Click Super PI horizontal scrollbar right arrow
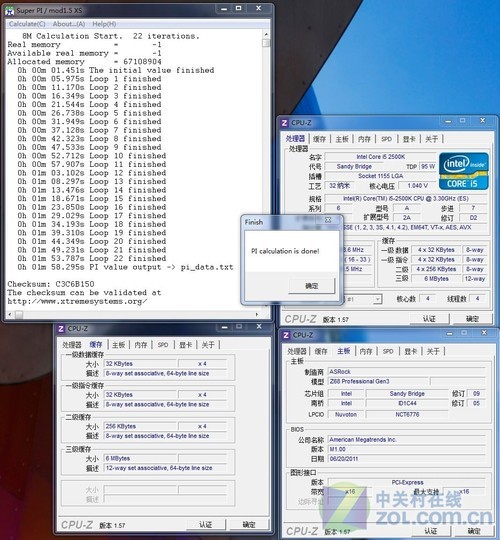 (257, 314)
